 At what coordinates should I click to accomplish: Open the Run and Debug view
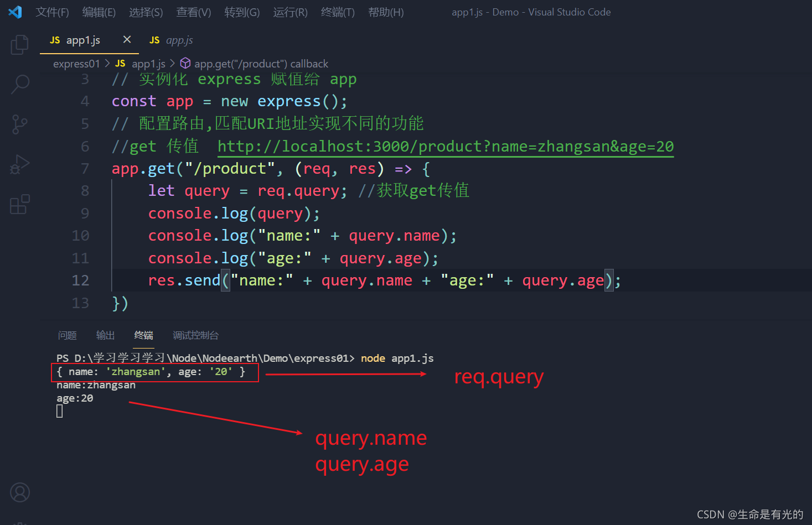point(19,165)
